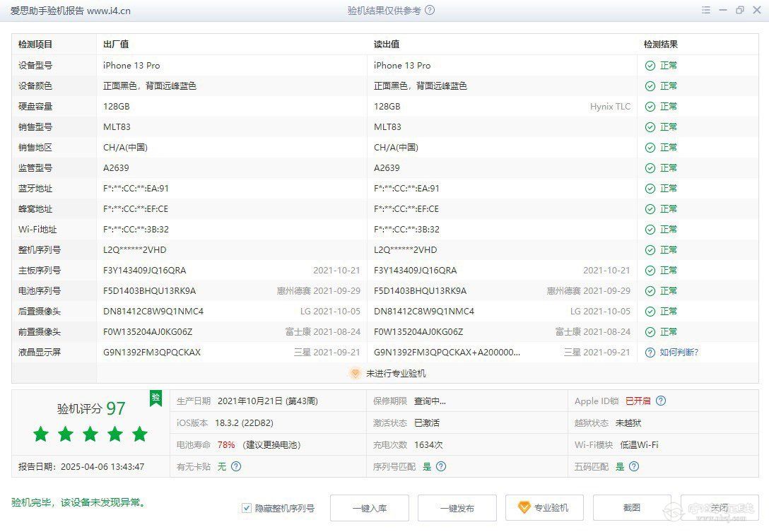Click help icon beside 序列号匹配 是
Image resolution: width=769 pixels, height=532 pixels.
[441, 466]
